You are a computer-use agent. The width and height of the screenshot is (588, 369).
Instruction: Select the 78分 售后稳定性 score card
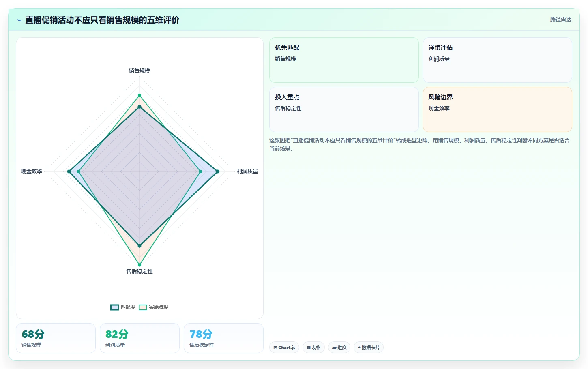223,338
